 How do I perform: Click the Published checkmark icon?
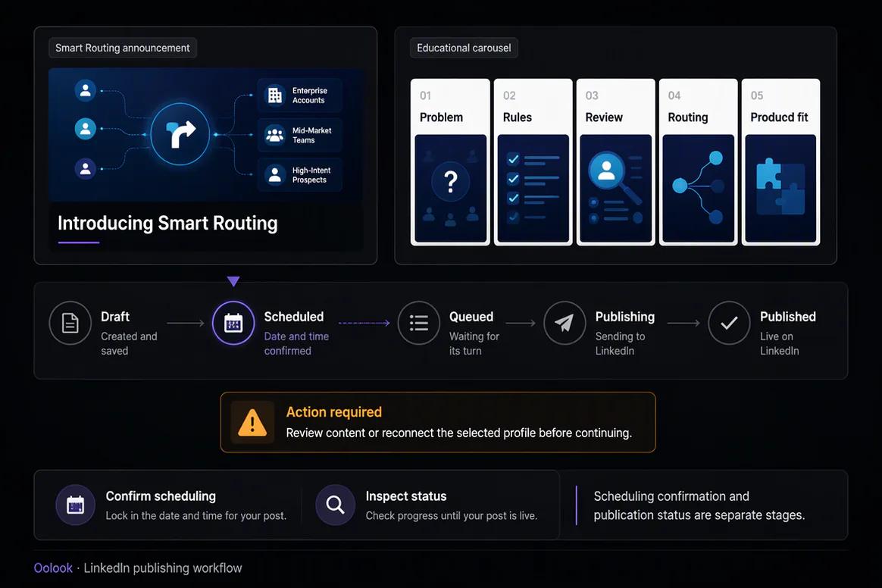pyautogui.click(x=729, y=323)
